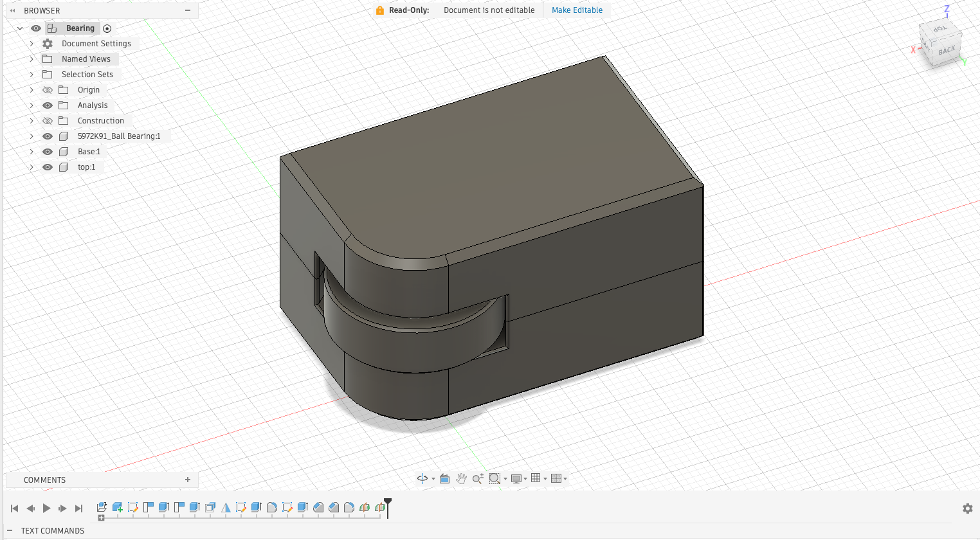
Task: Open the Viewports layout icon
Action: click(x=556, y=478)
